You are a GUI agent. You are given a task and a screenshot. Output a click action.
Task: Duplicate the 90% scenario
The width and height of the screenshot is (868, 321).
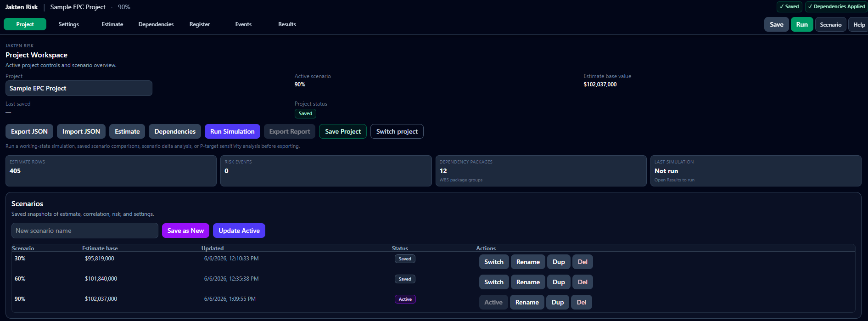tap(558, 302)
